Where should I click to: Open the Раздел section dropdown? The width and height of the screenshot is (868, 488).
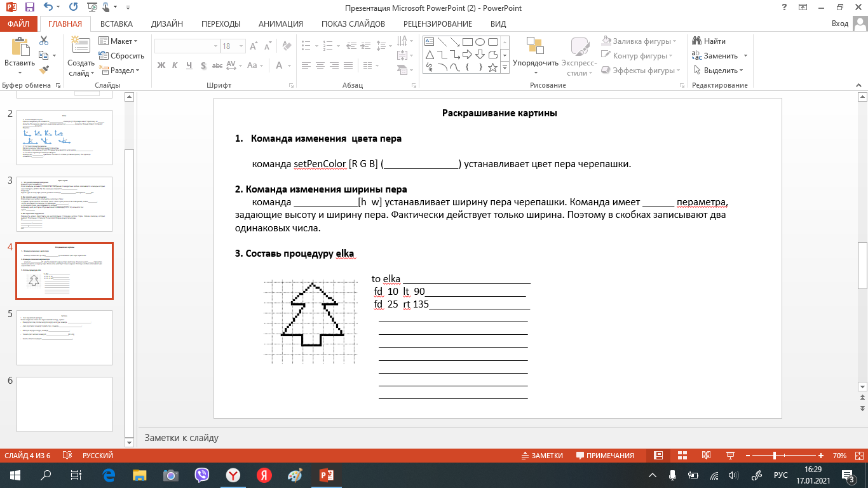(x=119, y=71)
